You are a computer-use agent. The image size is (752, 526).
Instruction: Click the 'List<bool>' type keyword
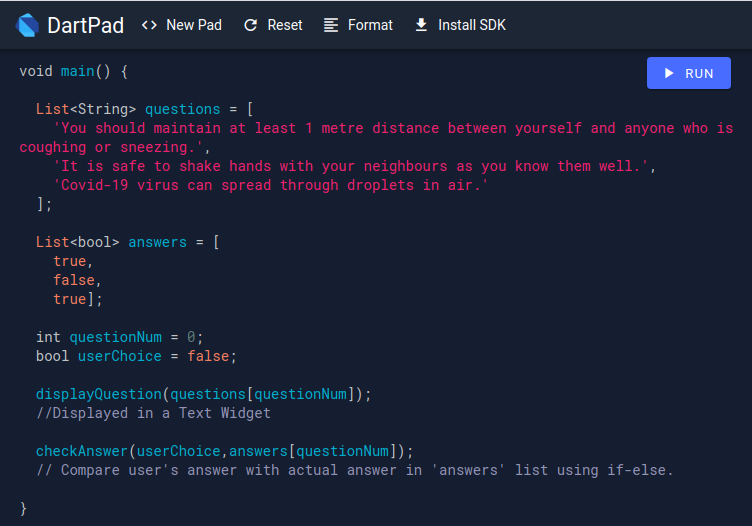78,242
